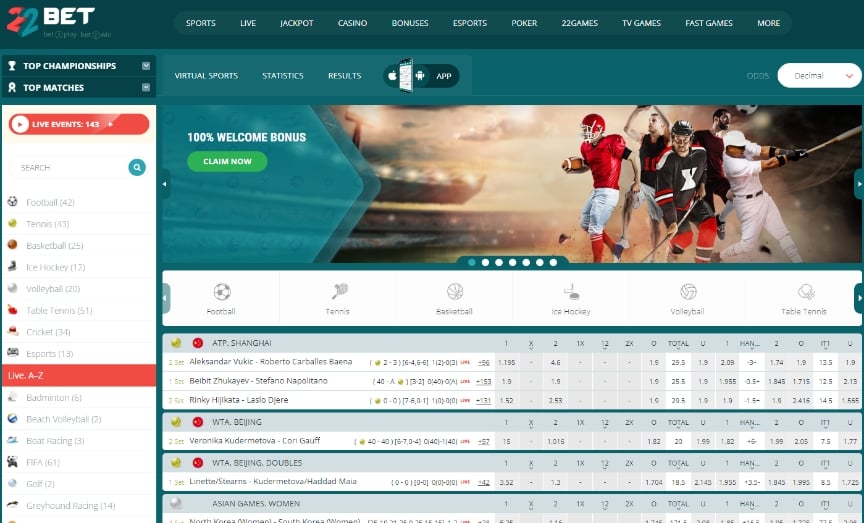The width and height of the screenshot is (864, 523).
Task: Collapse the left sidebar arrow on banner
Action: [165, 184]
